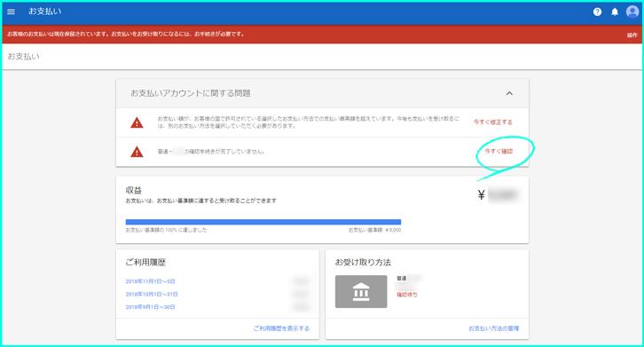Open the hamburger navigation menu

(12, 12)
